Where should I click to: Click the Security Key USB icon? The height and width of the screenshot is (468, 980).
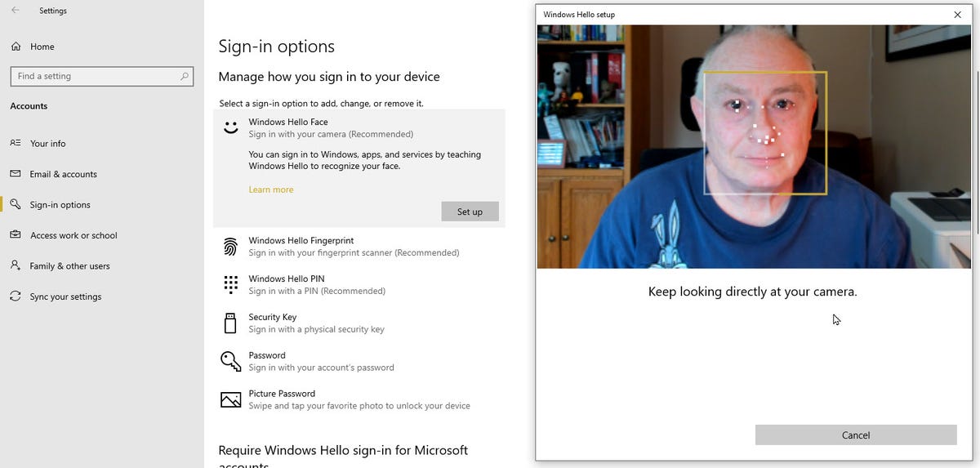click(x=230, y=323)
